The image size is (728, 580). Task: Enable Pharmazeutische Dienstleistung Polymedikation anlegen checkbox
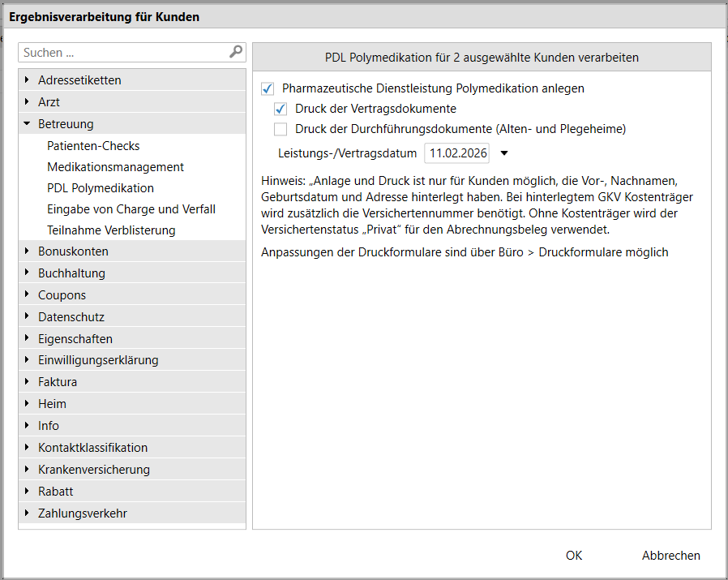pos(268,88)
